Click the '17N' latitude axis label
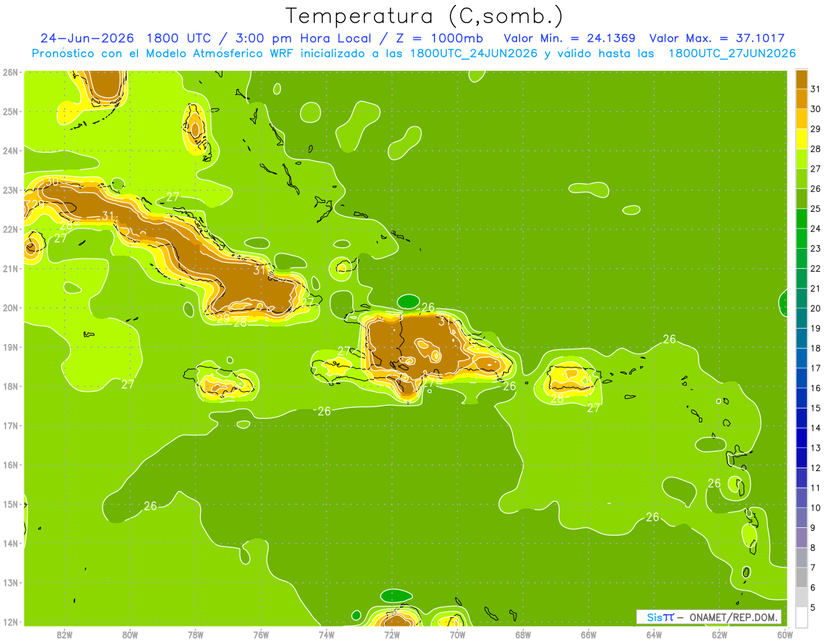Viewport: 834px width, 644px height. 10,426
